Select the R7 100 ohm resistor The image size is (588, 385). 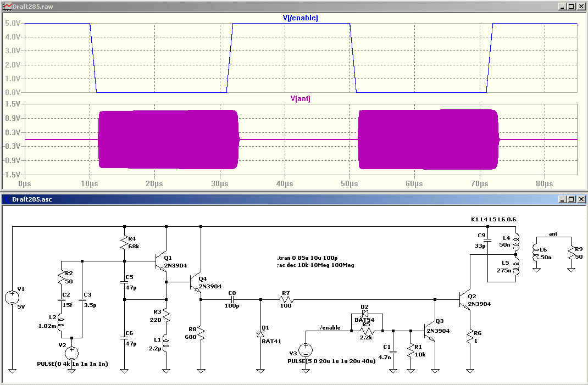click(286, 299)
